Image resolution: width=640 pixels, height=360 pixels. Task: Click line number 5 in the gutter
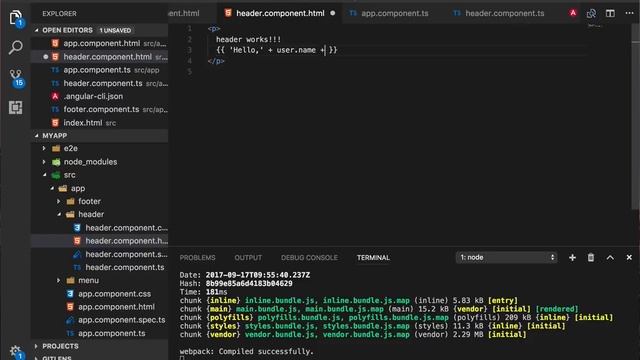(189, 71)
